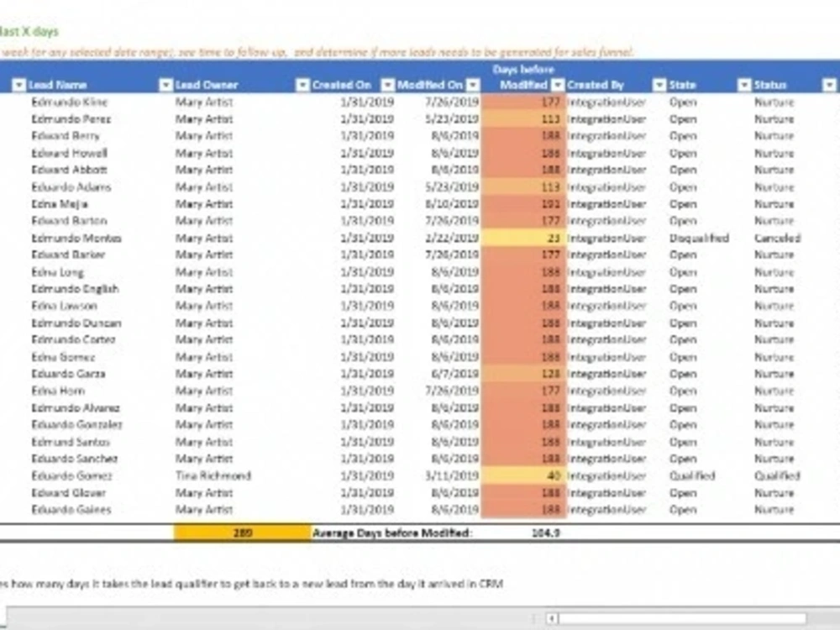Select the Created By header cell

(596, 85)
